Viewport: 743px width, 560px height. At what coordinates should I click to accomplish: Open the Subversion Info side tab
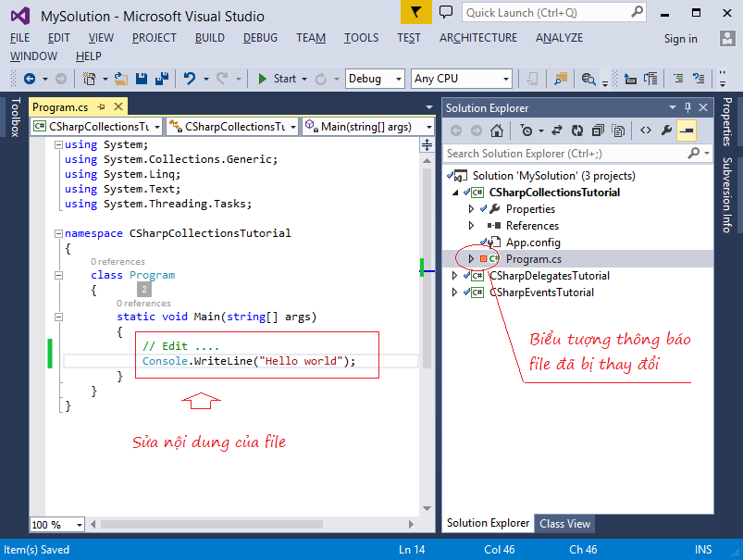point(727,195)
